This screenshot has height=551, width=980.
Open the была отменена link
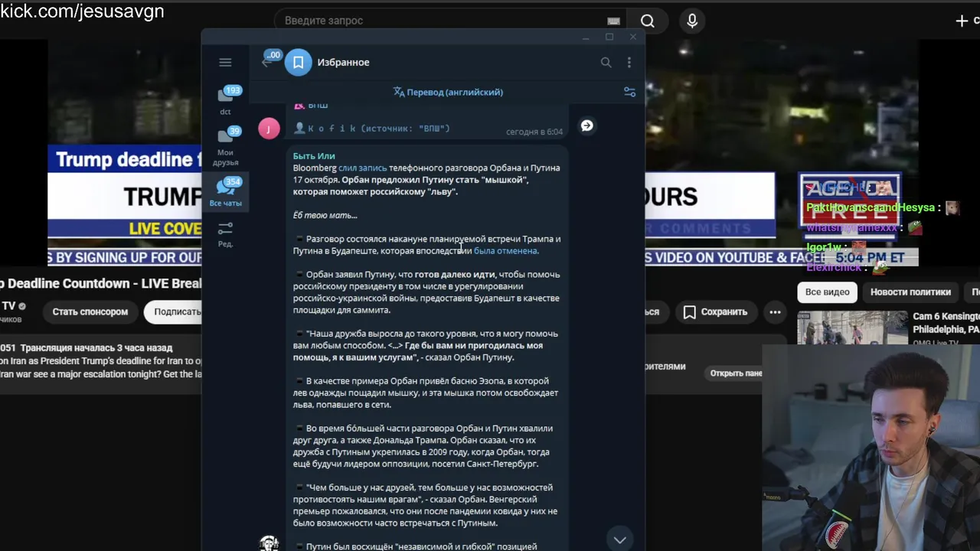coord(505,251)
